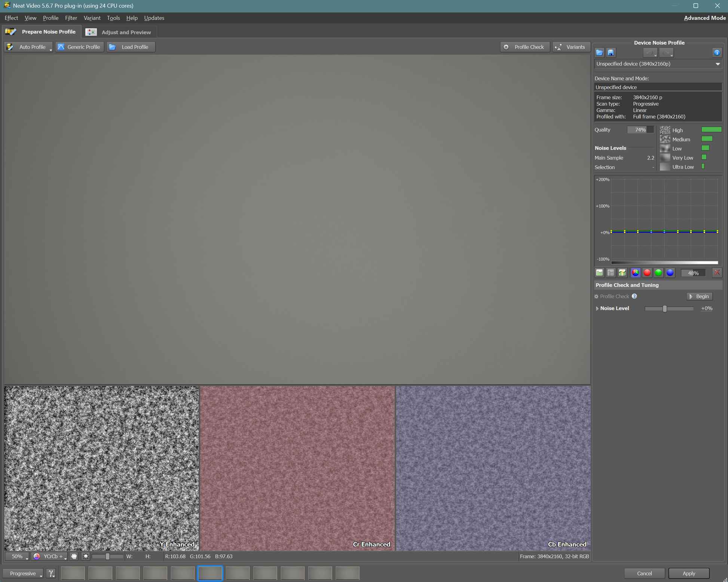Open the Filter menu

click(71, 18)
